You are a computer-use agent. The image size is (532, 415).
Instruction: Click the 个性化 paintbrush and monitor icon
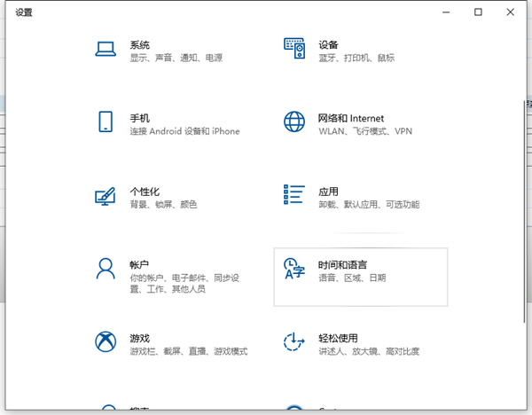tap(106, 196)
